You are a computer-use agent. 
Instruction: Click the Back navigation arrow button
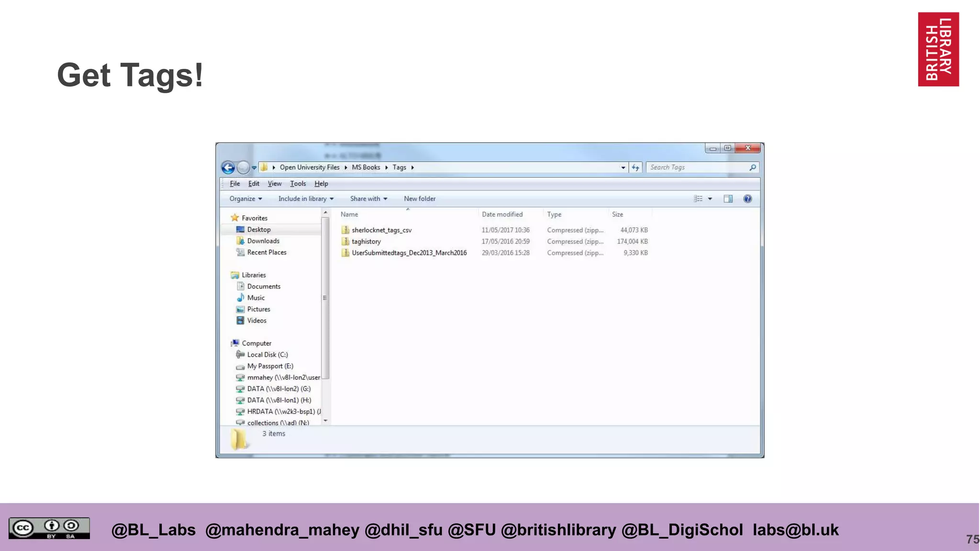pos(228,167)
